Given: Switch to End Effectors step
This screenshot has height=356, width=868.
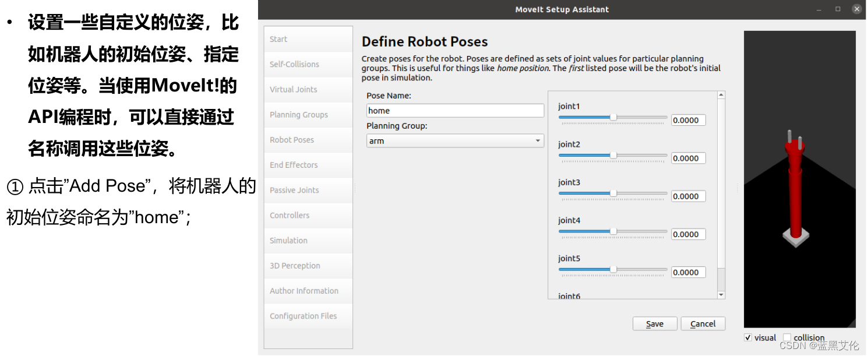Looking at the screenshot, I should (294, 165).
